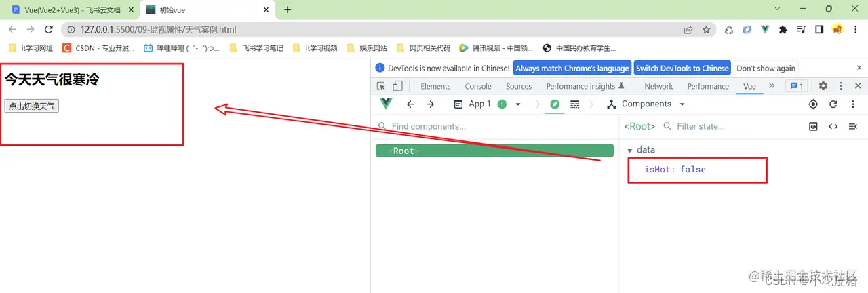Open Vue devtools three-dot menu
This screenshot has height=293, width=868.
pyautogui.click(x=853, y=104)
